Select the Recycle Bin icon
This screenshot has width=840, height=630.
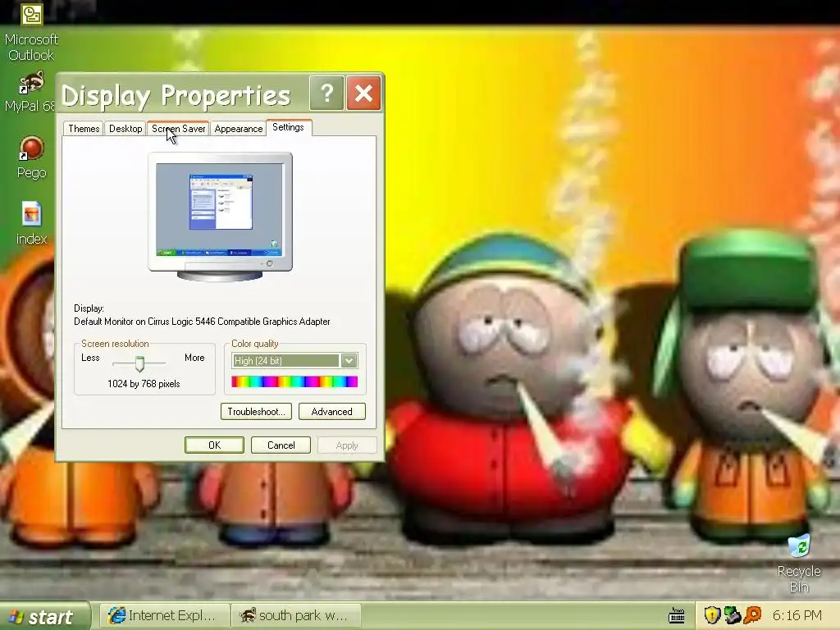(x=799, y=563)
